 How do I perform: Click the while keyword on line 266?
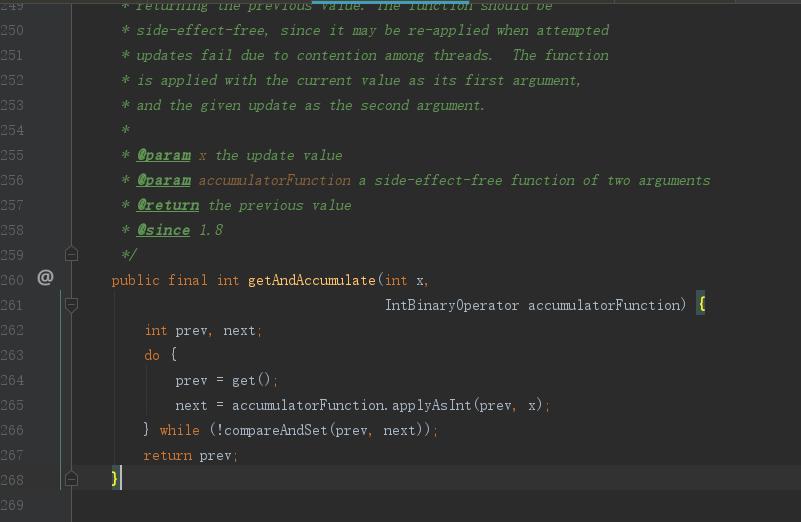(180, 430)
